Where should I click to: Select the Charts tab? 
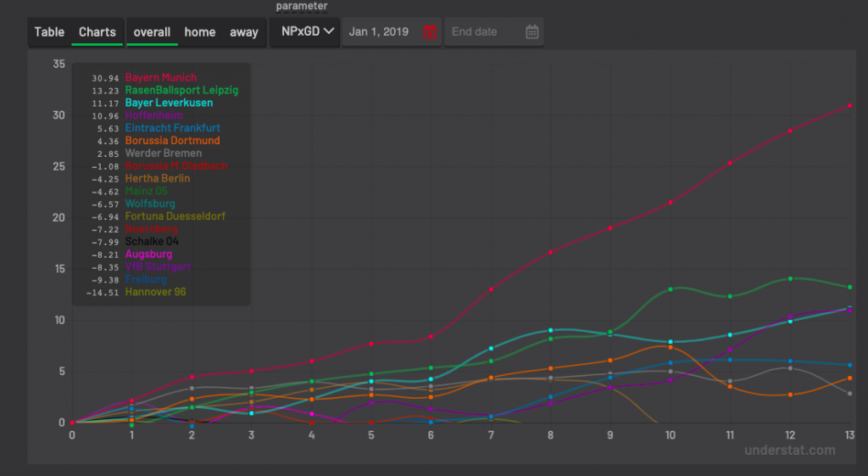click(97, 32)
